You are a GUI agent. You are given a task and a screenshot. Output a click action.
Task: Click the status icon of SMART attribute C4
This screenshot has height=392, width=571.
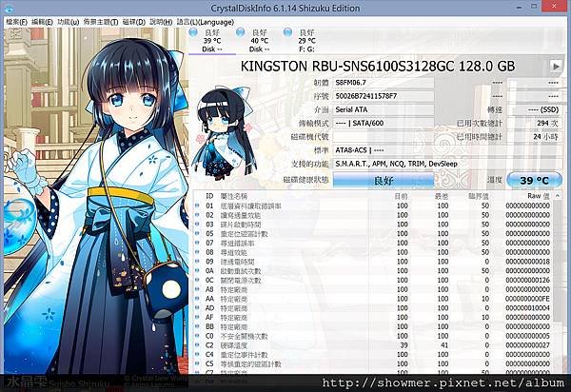click(x=197, y=354)
